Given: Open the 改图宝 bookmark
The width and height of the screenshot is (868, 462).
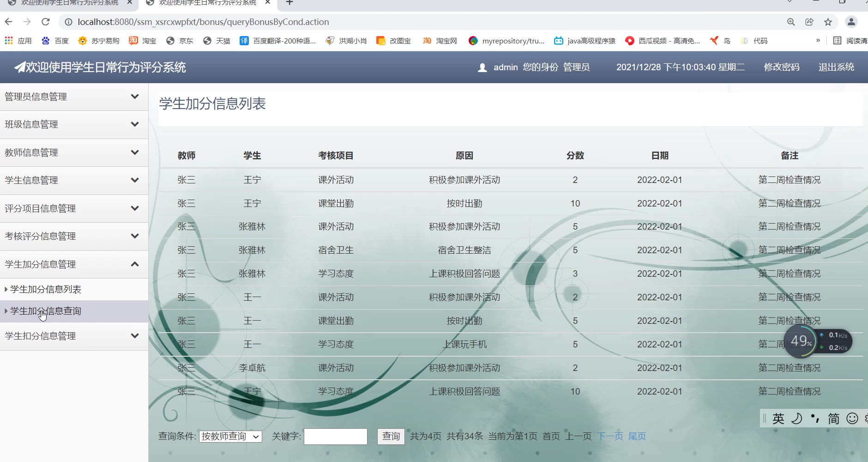Looking at the screenshot, I should click(x=393, y=41).
